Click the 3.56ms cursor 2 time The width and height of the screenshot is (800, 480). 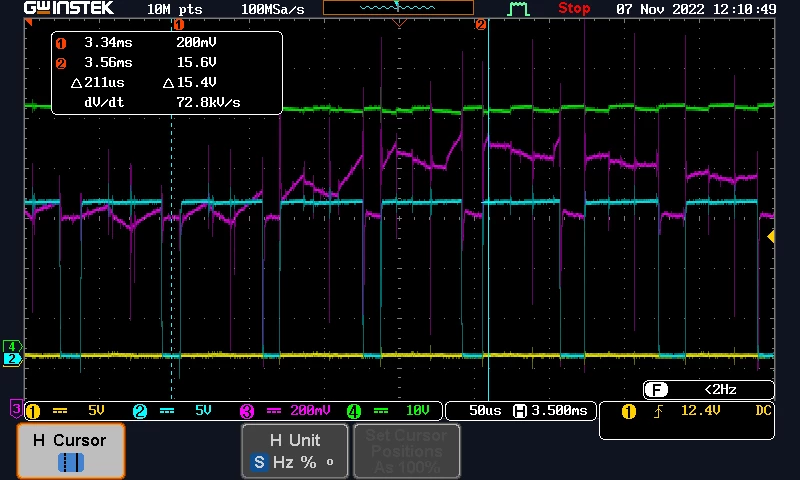tap(108, 62)
